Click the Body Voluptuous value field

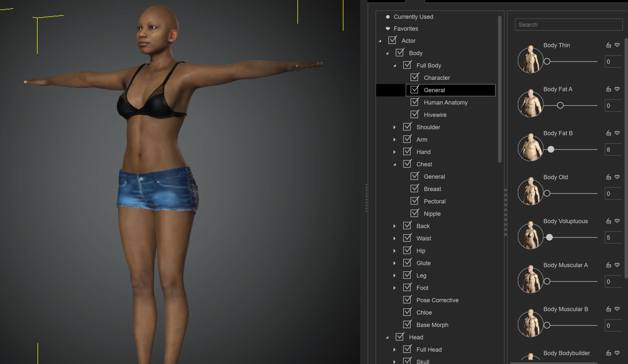click(x=613, y=237)
